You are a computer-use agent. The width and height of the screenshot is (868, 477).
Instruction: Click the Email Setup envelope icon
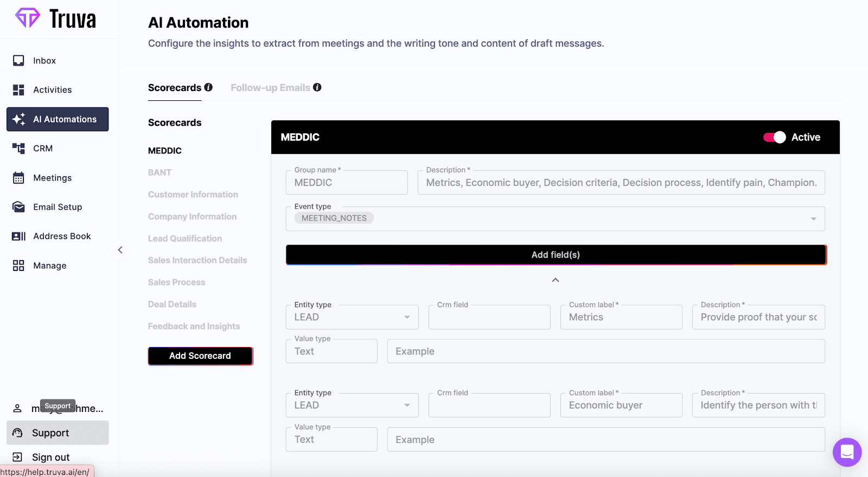[18, 207]
